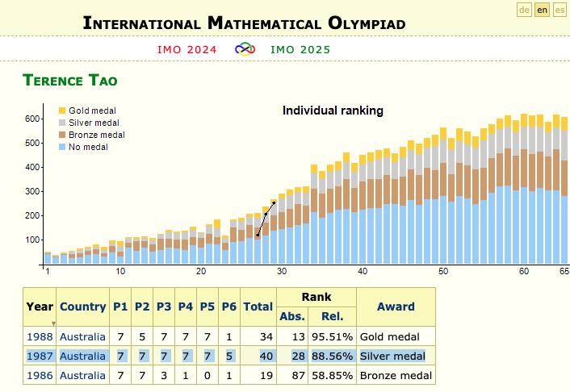This screenshot has width=570, height=392.
Task: Sort by the Rel. rank header
Action: click(x=333, y=316)
